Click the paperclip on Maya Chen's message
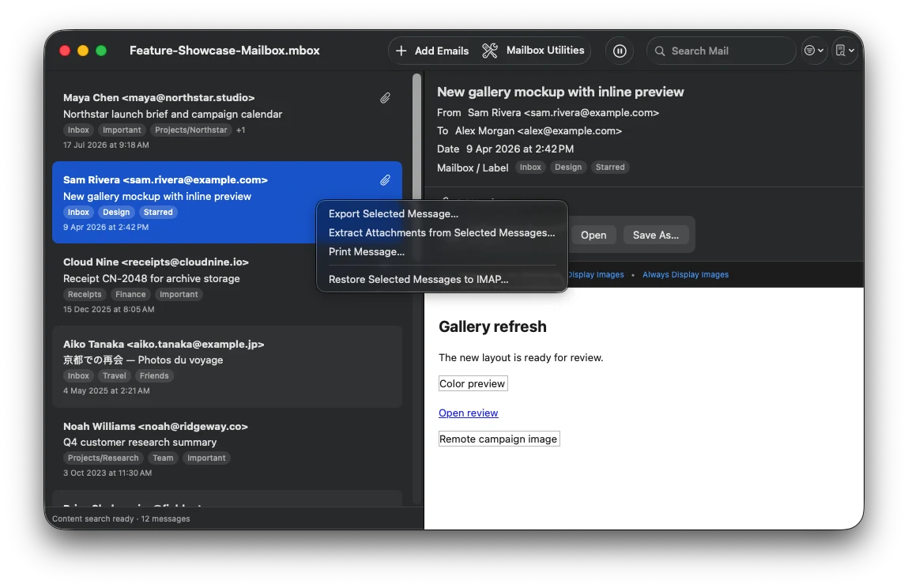 [385, 98]
